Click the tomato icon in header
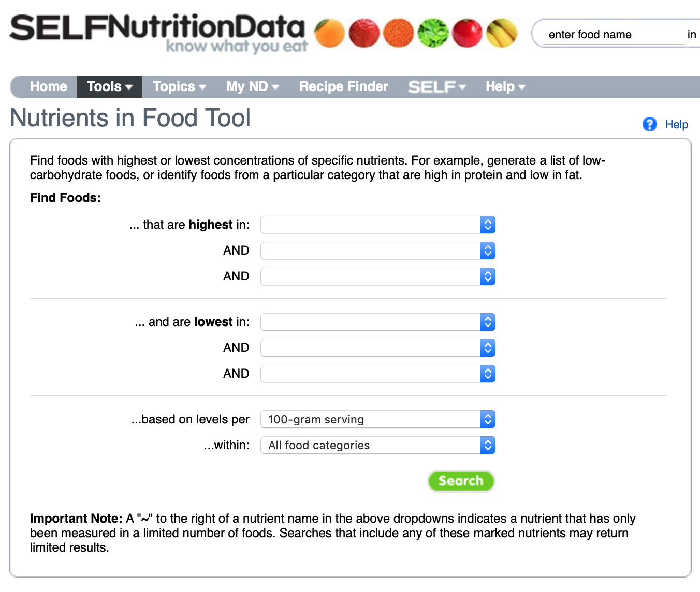Image resolution: width=700 pixels, height=592 pixels. coord(467,33)
